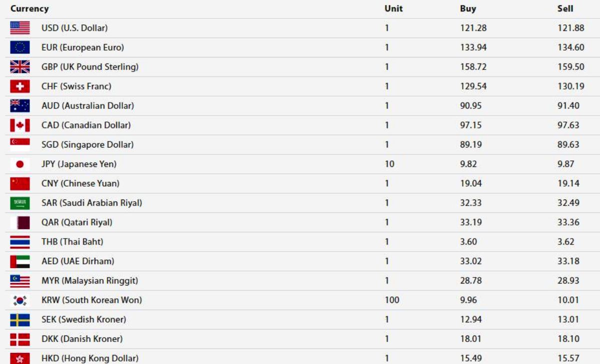600x364 pixels.
Task: Click the Saudi Arabian flag icon
Action: 20,203
